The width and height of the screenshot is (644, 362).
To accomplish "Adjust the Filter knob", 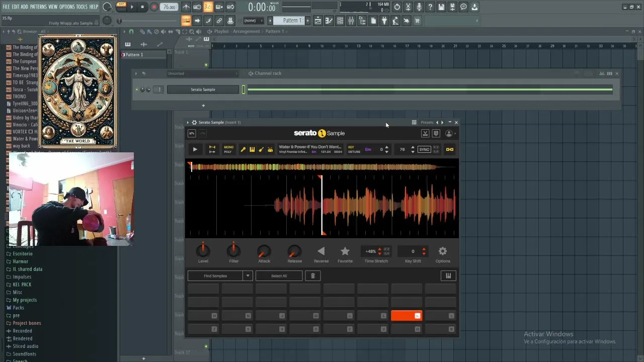I will tap(233, 250).
